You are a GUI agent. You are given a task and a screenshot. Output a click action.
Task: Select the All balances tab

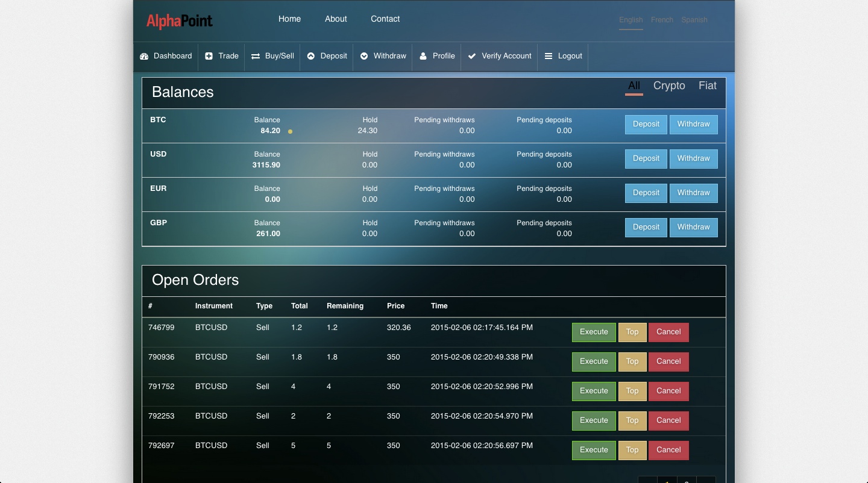click(633, 86)
